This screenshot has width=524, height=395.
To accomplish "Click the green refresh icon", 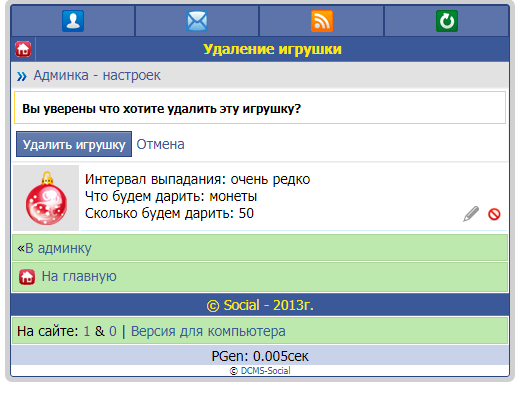I will tap(447, 21).
